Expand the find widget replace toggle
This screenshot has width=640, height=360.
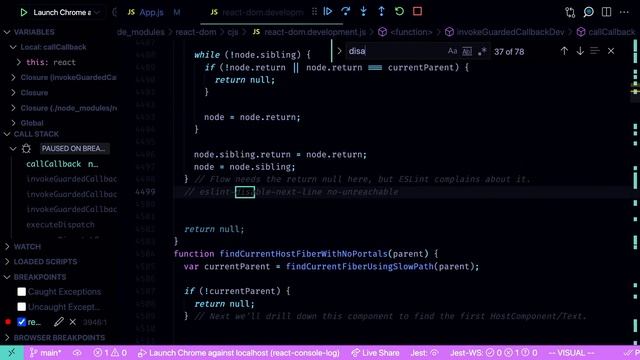(339, 51)
